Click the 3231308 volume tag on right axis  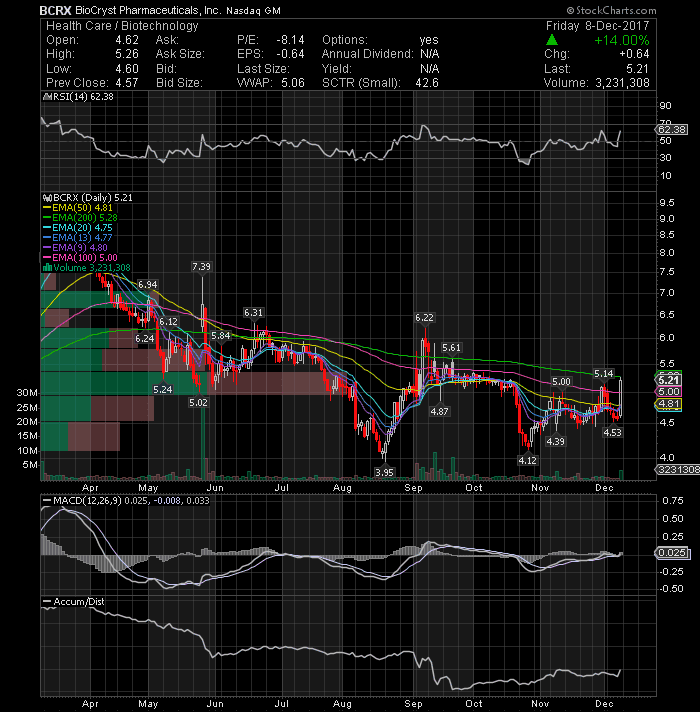(678, 470)
